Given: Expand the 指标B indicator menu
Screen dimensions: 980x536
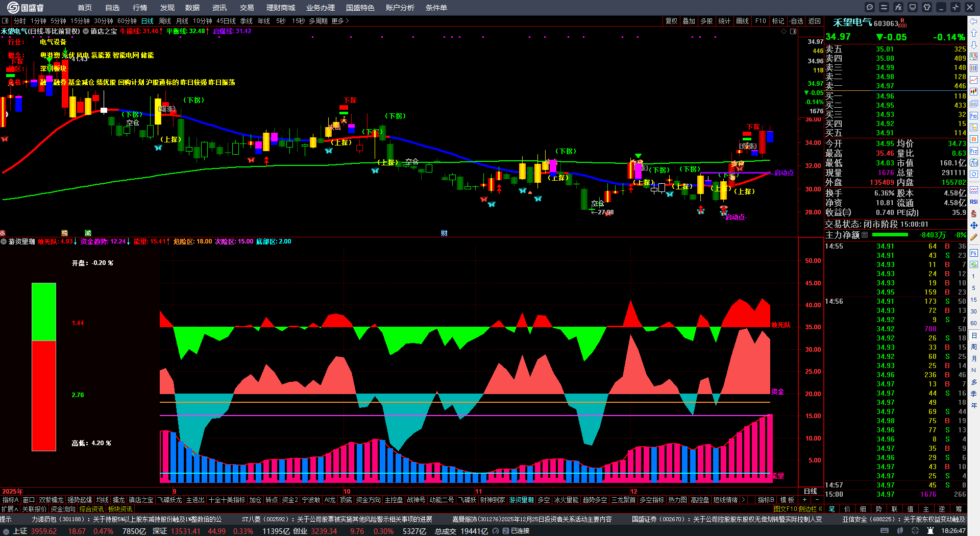Looking at the screenshot, I should pyautogui.click(x=766, y=500).
